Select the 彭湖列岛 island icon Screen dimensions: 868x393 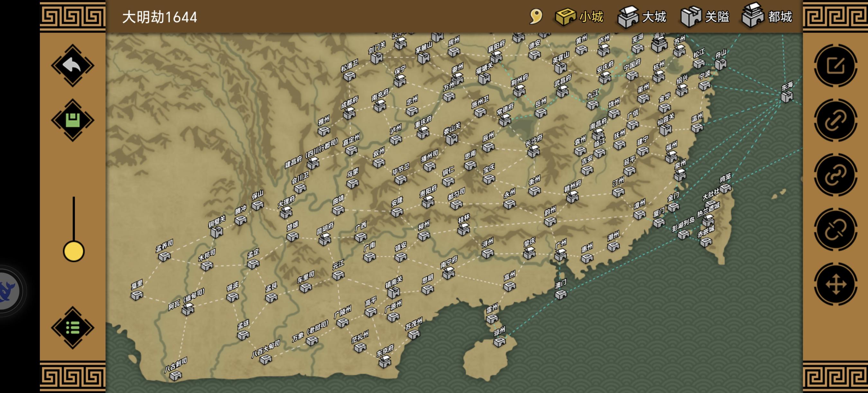point(683,234)
